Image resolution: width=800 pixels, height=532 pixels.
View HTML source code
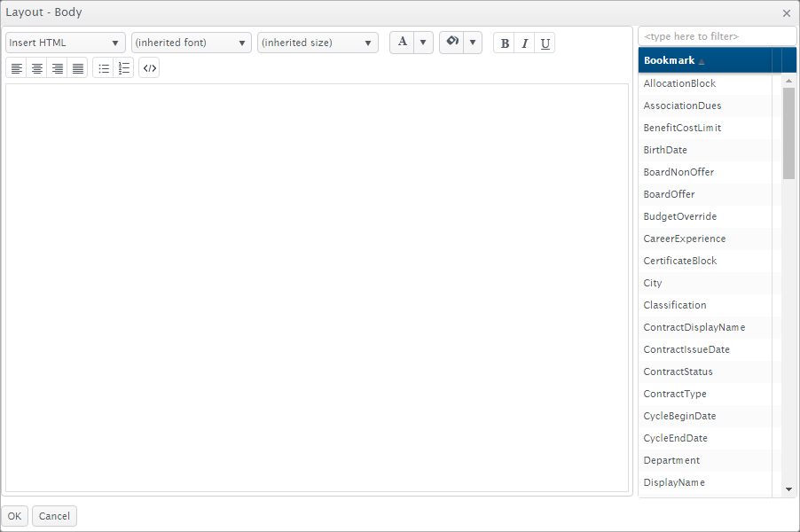149,68
